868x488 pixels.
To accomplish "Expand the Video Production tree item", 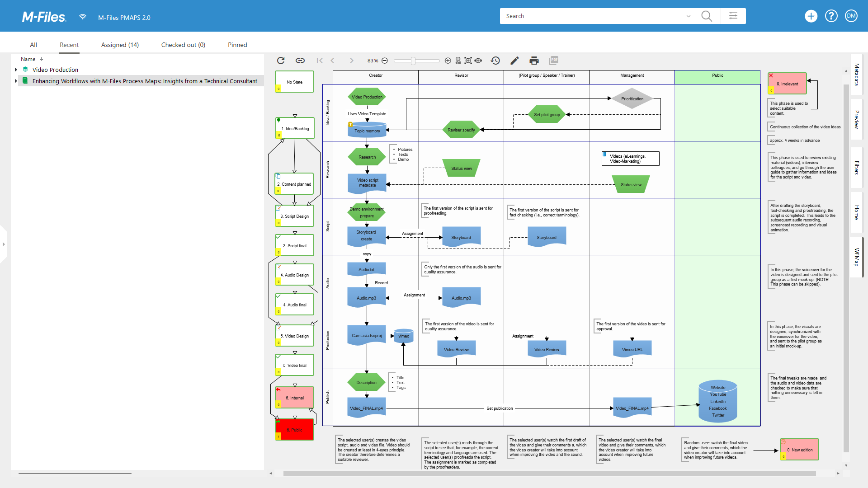I will pos(16,70).
